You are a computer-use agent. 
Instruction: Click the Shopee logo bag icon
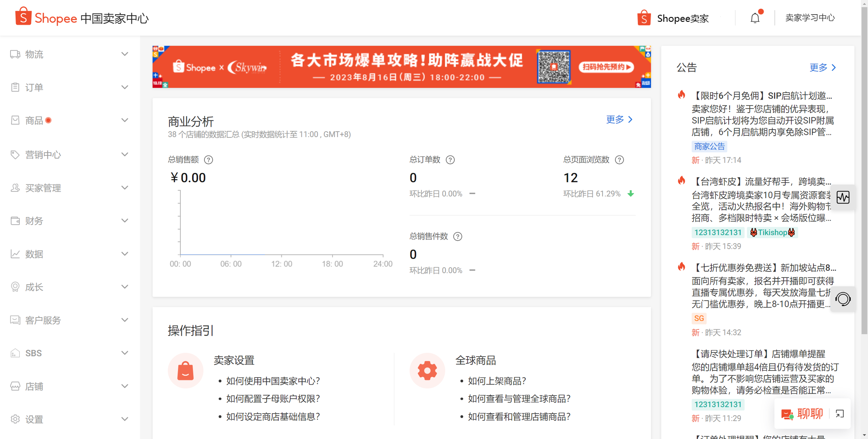23,16
